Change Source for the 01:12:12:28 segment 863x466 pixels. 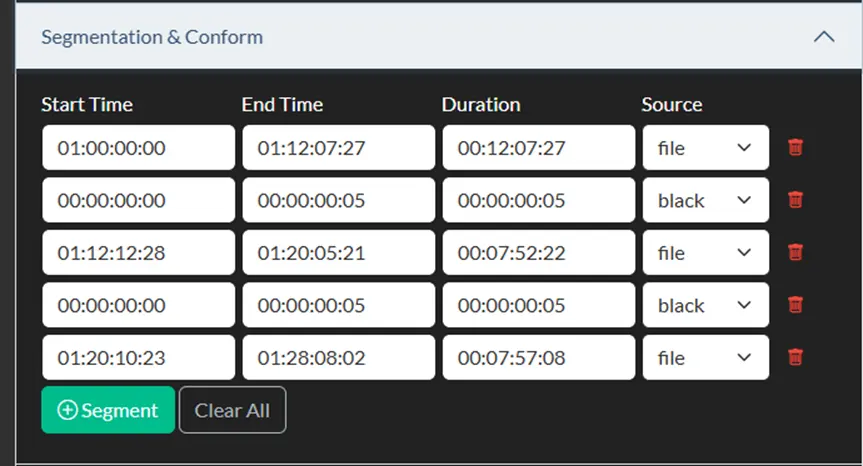705,252
